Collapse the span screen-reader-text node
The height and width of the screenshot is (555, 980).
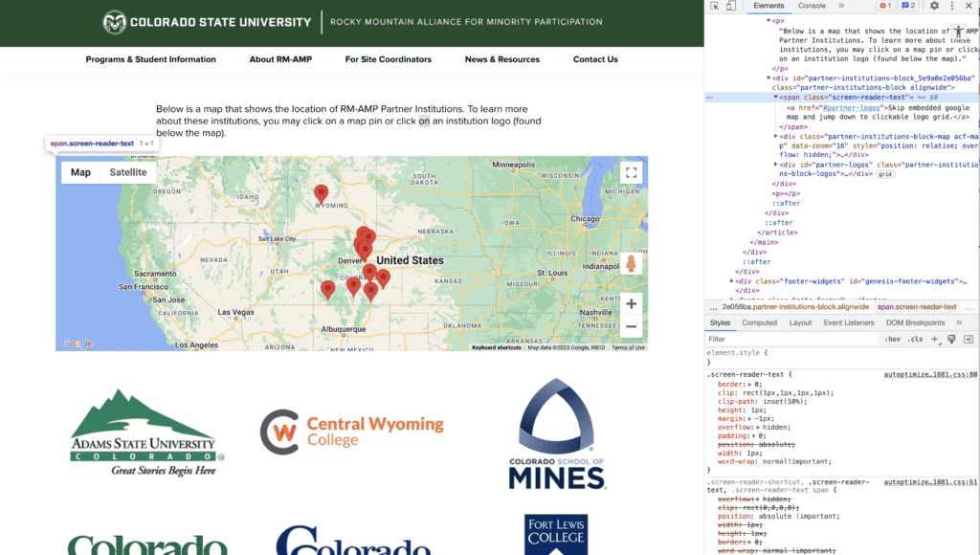click(x=776, y=98)
